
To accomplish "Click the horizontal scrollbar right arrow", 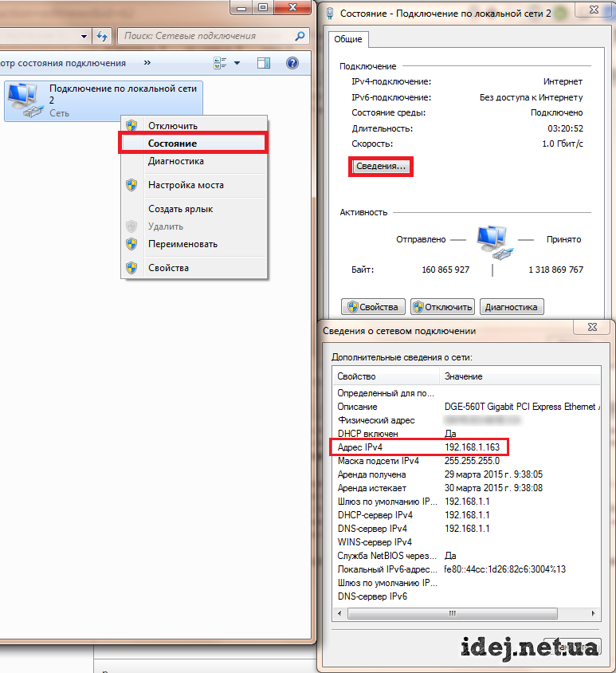I will 593,613.
